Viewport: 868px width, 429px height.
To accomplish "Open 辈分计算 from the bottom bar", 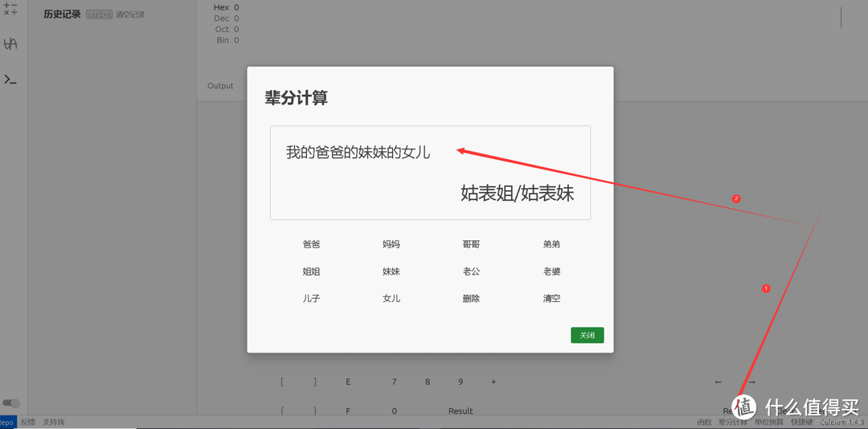I will (x=732, y=423).
